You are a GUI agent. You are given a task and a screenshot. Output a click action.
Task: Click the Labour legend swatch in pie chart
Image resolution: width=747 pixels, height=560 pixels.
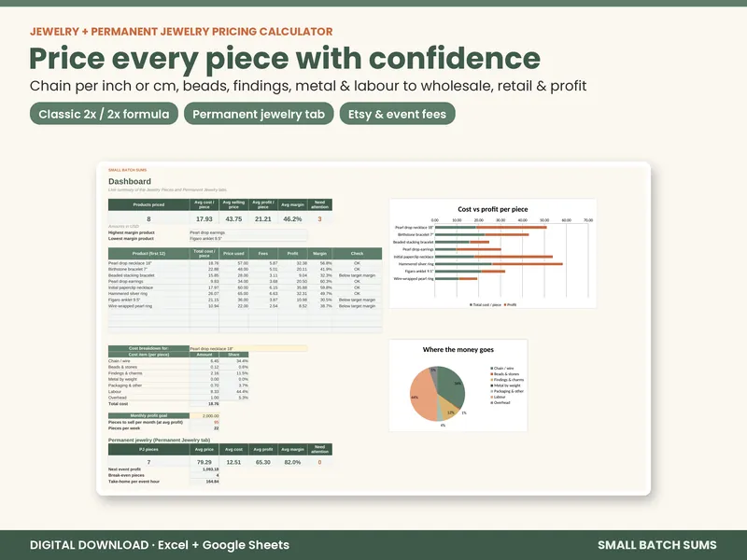coord(492,398)
